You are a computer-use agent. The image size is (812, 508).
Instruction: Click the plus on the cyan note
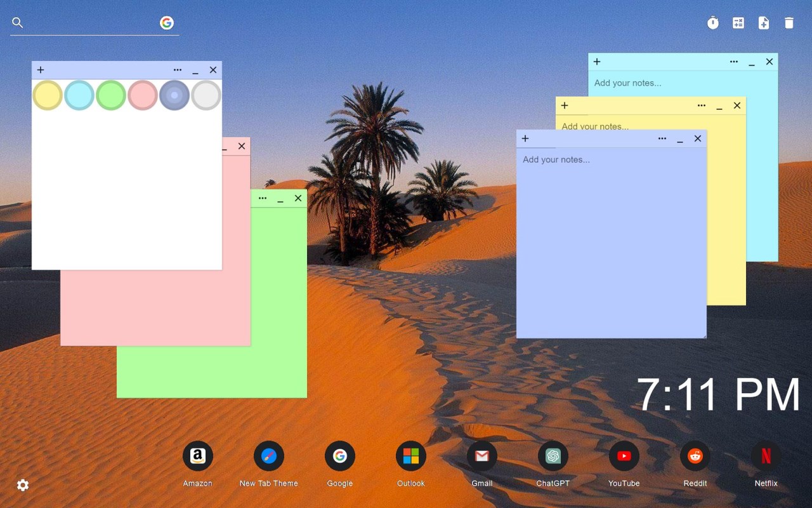tap(597, 62)
